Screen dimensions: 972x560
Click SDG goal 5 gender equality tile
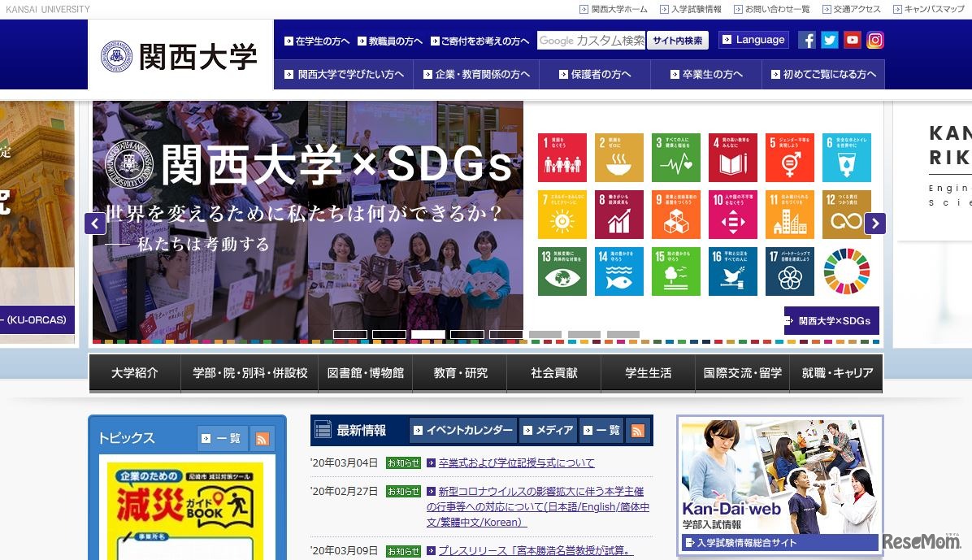790,158
